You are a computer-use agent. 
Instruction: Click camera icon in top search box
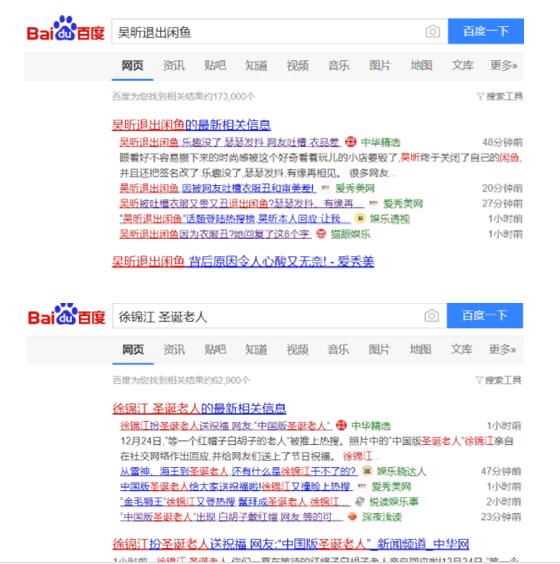(432, 32)
